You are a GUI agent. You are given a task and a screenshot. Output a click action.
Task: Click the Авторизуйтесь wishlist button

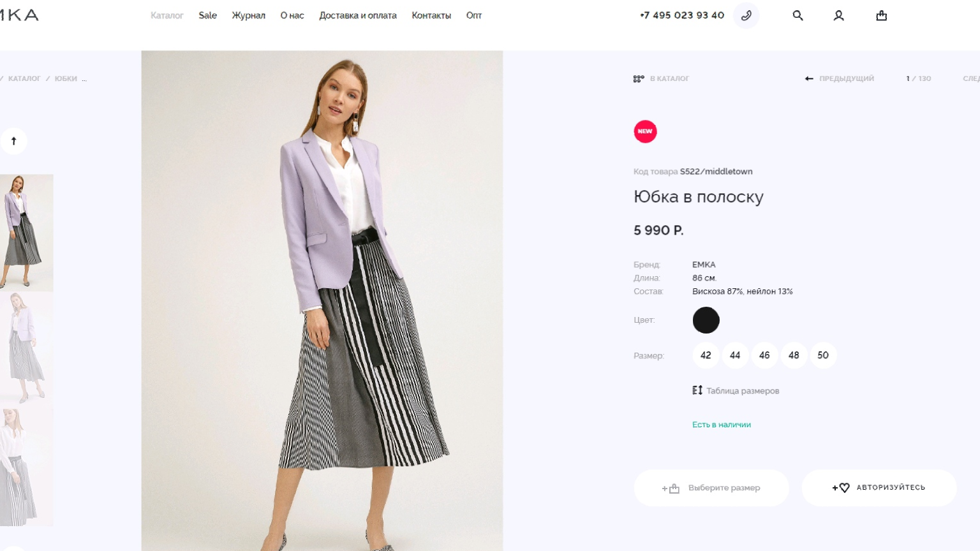(879, 488)
